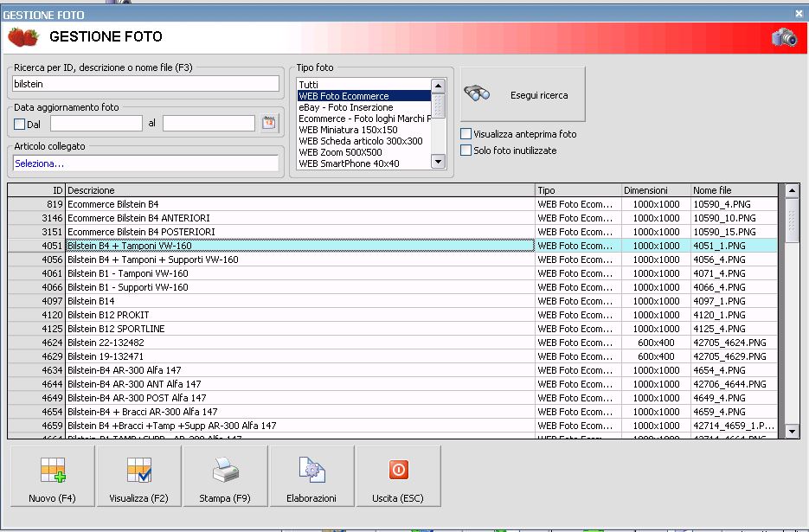Click results table scroll-up arrow
The image size is (809, 532).
[792, 191]
